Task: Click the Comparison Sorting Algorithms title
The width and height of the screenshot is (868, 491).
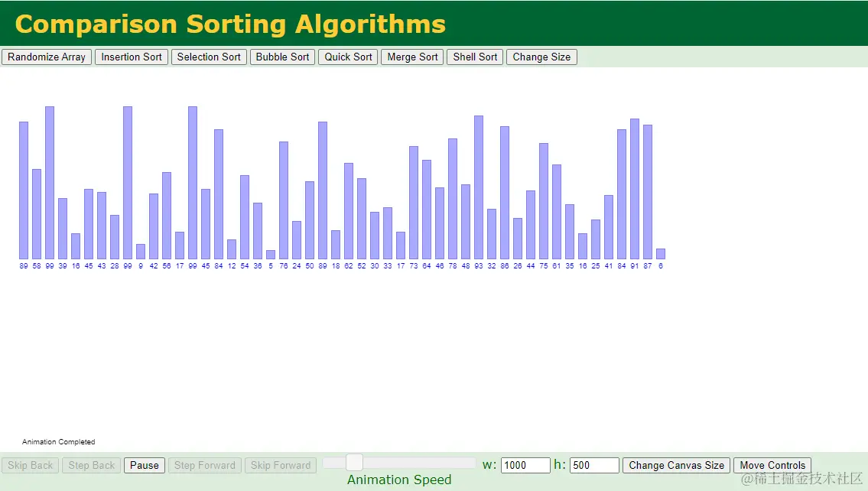Action: (230, 24)
